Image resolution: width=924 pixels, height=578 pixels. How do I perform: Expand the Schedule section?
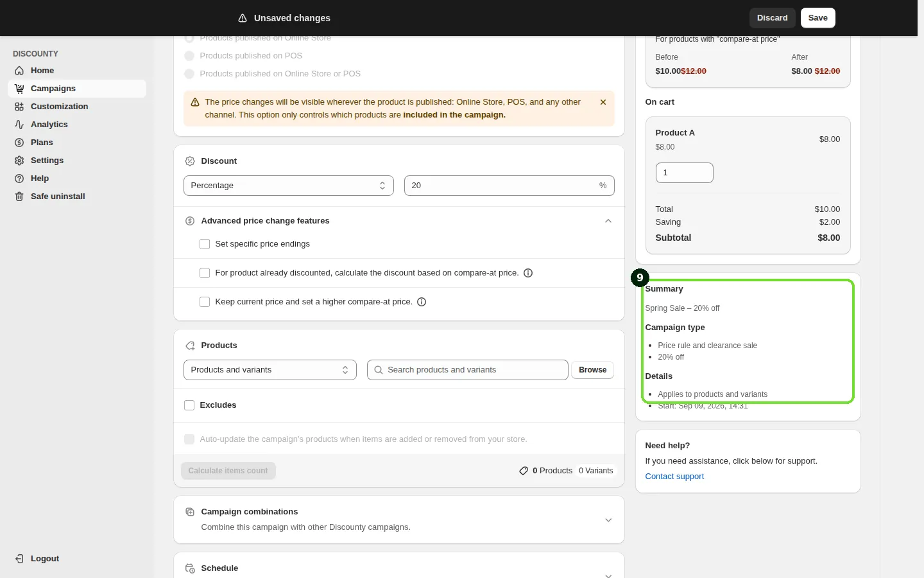point(608,575)
